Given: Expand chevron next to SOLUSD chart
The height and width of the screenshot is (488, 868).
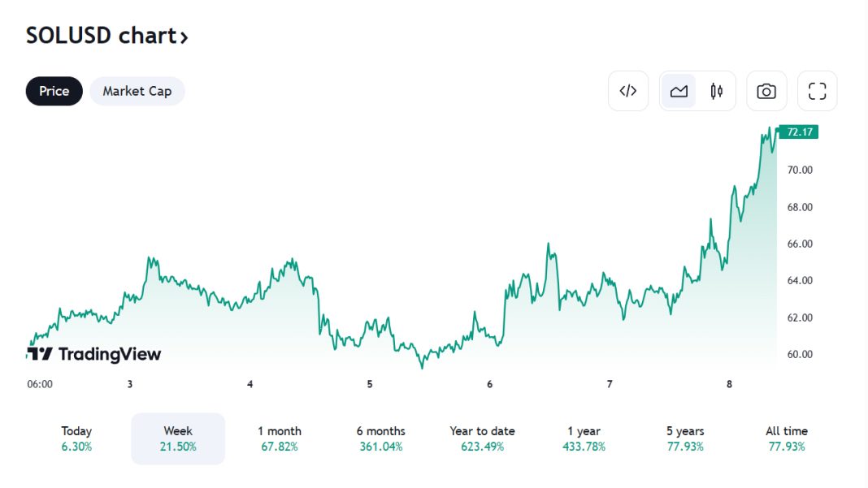Looking at the screenshot, I should (x=184, y=37).
